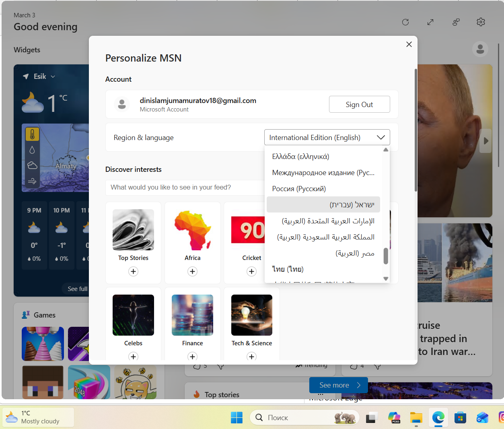Click the See more button
The width and height of the screenshot is (504, 429).
(x=339, y=385)
